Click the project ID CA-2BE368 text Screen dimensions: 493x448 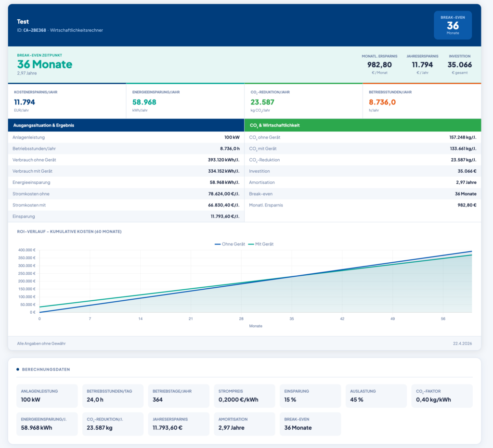pos(35,30)
